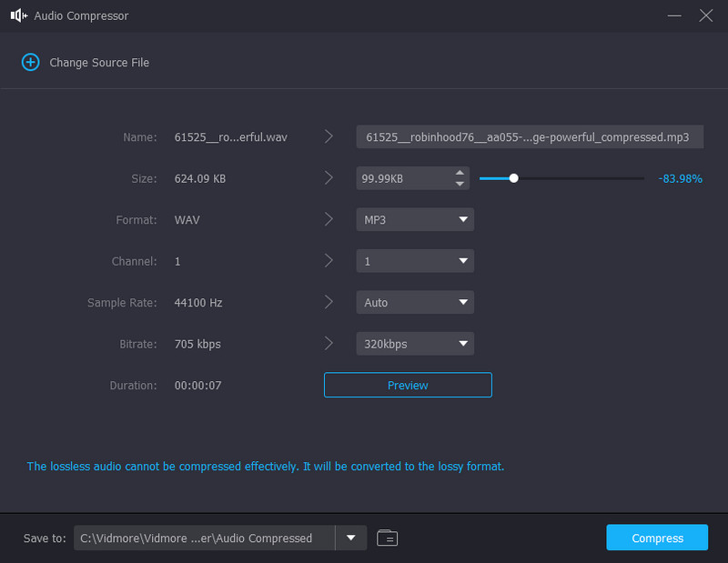Click the arrow icon beside the Size field
This screenshot has height=563, width=728.
click(329, 178)
